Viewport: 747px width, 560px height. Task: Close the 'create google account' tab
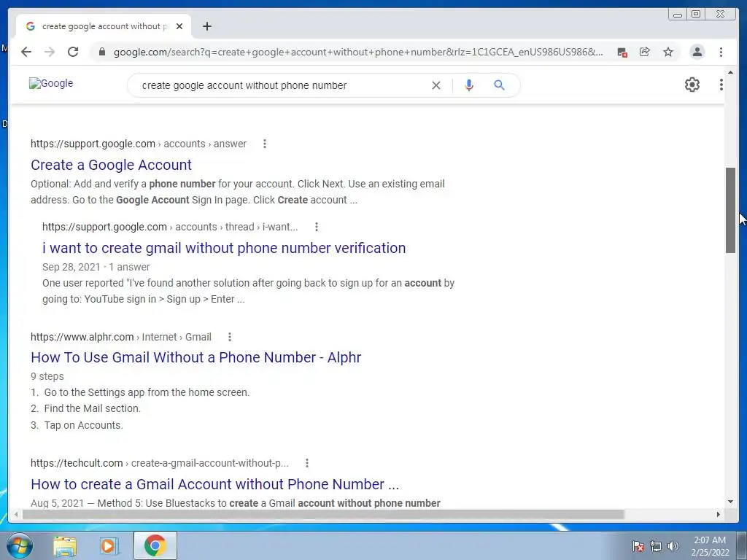pyautogui.click(x=179, y=26)
